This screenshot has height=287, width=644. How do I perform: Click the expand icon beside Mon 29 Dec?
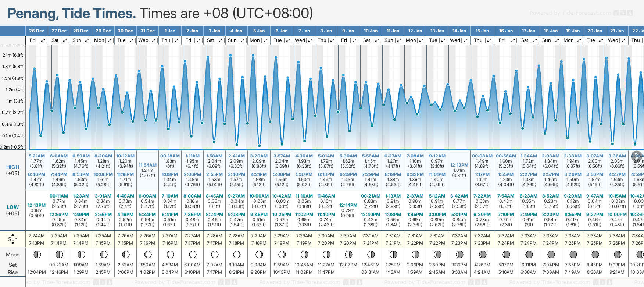coord(110,40)
